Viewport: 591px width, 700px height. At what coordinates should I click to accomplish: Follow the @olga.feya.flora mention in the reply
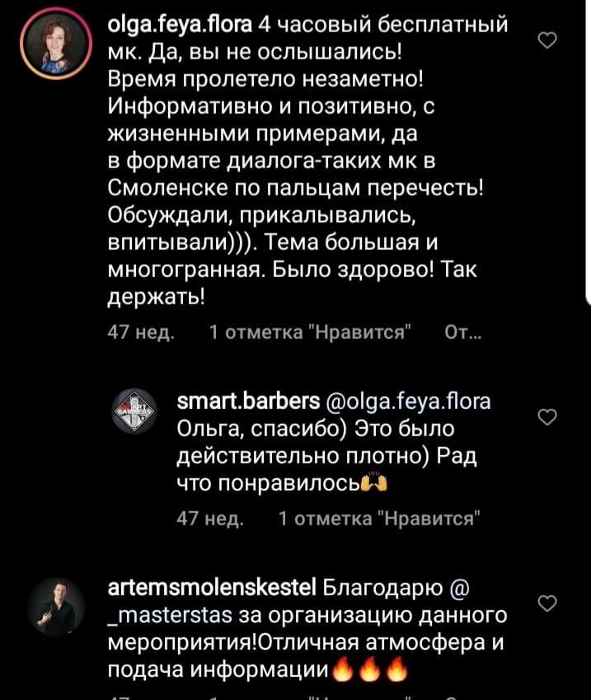tap(409, 402)
